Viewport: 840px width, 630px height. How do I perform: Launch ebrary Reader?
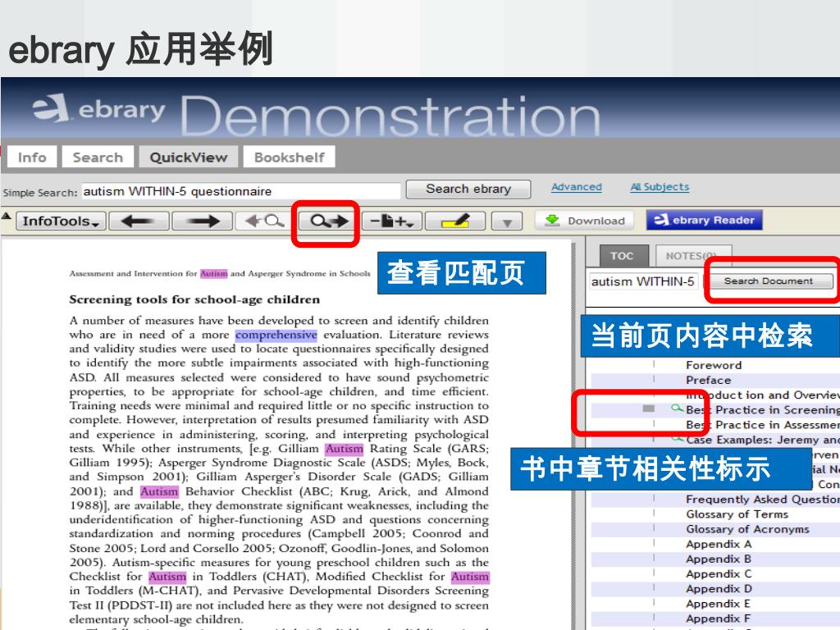(704, 220)
